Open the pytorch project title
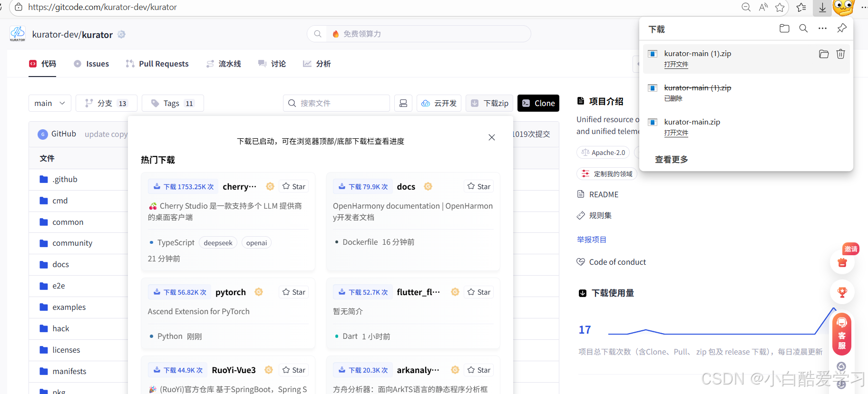Screen dimensions: 868x394 [231, 292]
